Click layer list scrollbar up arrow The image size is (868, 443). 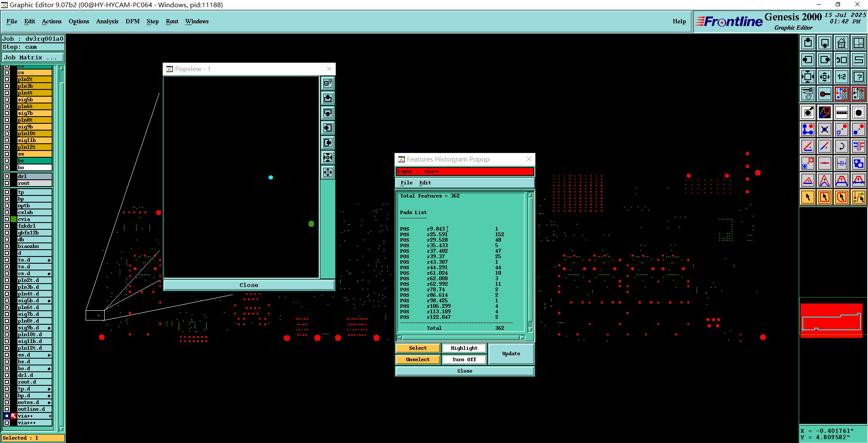(x=61, y=68)
